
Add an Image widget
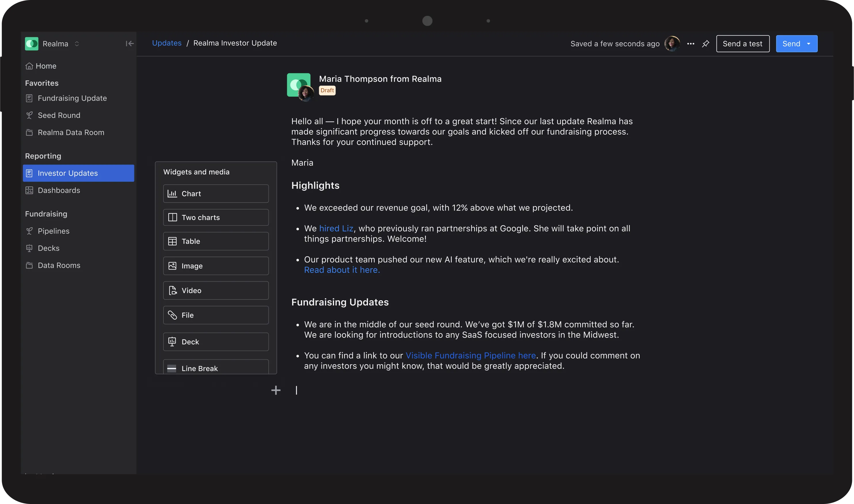[216, 266]
